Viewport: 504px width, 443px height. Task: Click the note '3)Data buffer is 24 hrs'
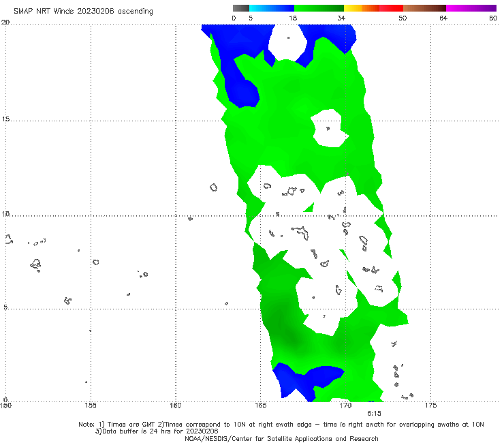tap(157, 431)
